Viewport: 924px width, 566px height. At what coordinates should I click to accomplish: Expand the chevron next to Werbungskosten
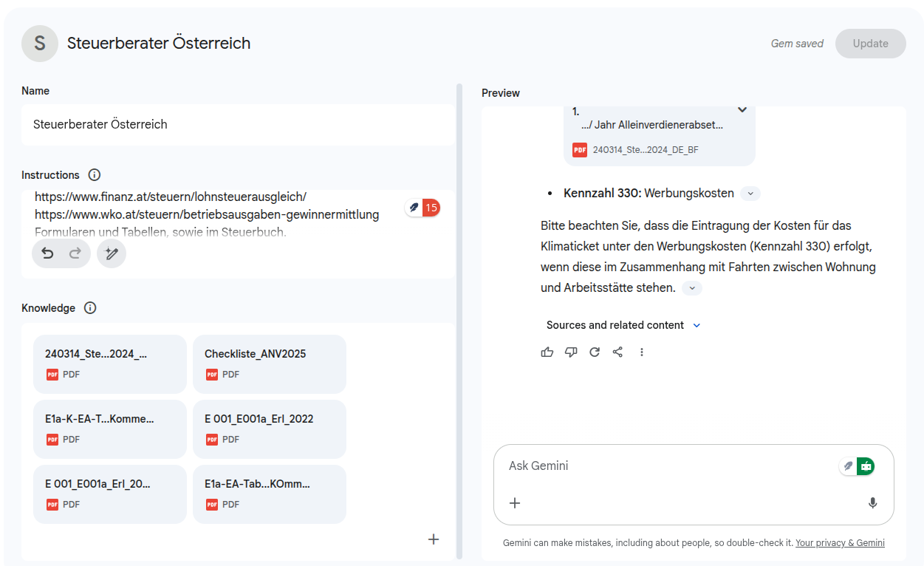click(750, 194)
